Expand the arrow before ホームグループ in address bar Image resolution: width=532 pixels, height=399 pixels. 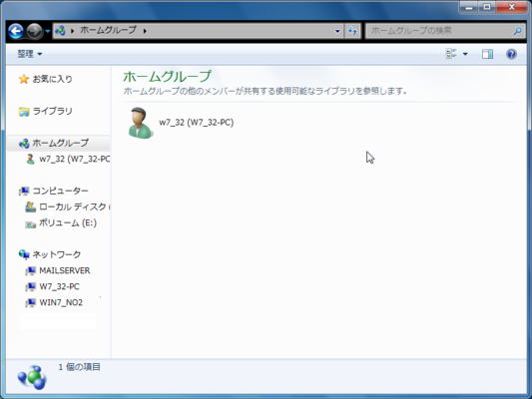[72, 31]
